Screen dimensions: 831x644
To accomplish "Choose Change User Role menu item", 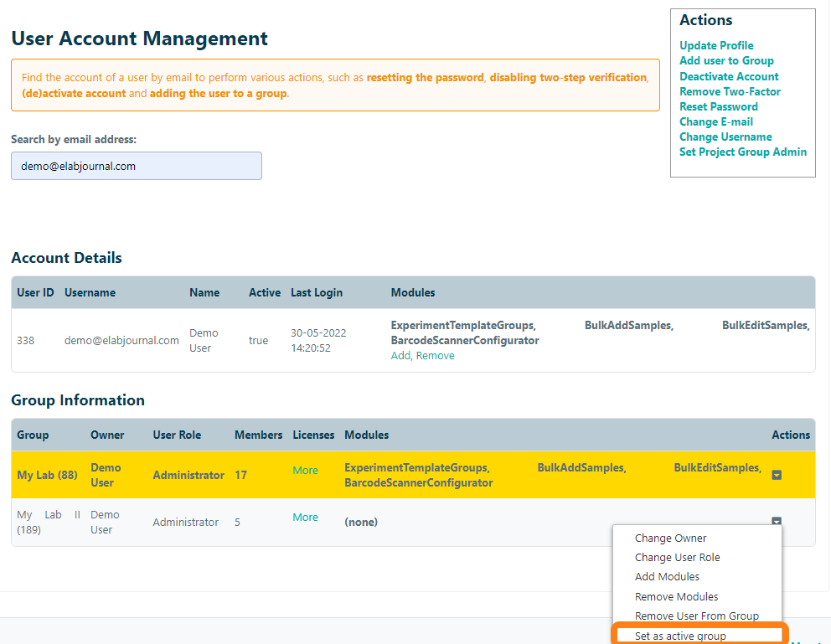I will tap(677, 558).
